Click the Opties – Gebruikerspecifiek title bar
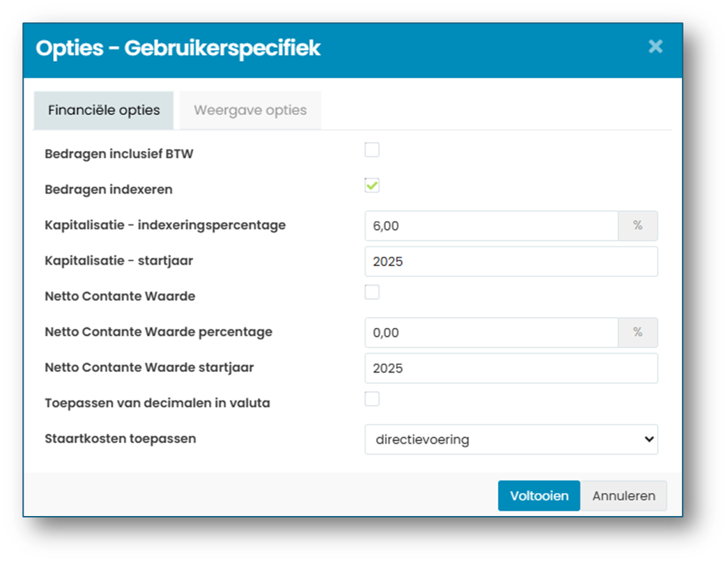This screenshot has width=728, height=562. click(353, 50)
